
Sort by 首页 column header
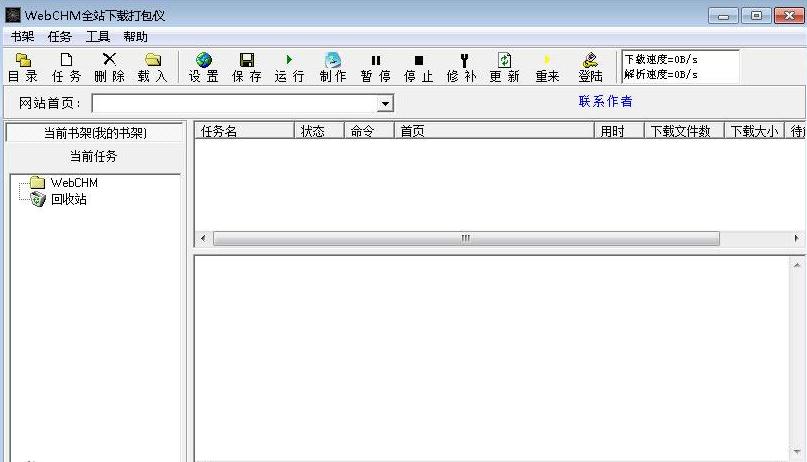pos(494,131)
